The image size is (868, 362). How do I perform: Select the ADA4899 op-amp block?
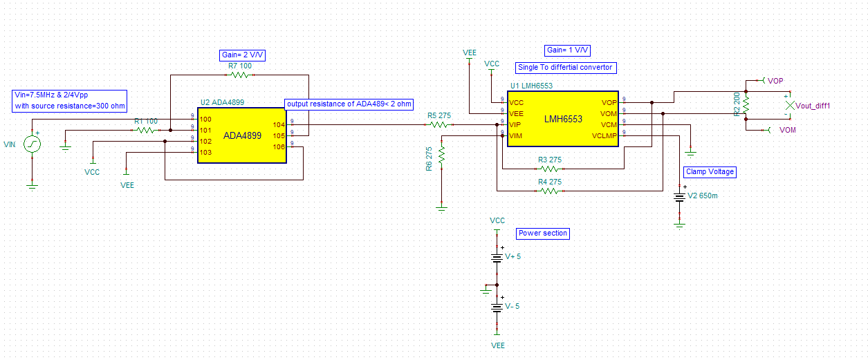[x=241, y=135]
